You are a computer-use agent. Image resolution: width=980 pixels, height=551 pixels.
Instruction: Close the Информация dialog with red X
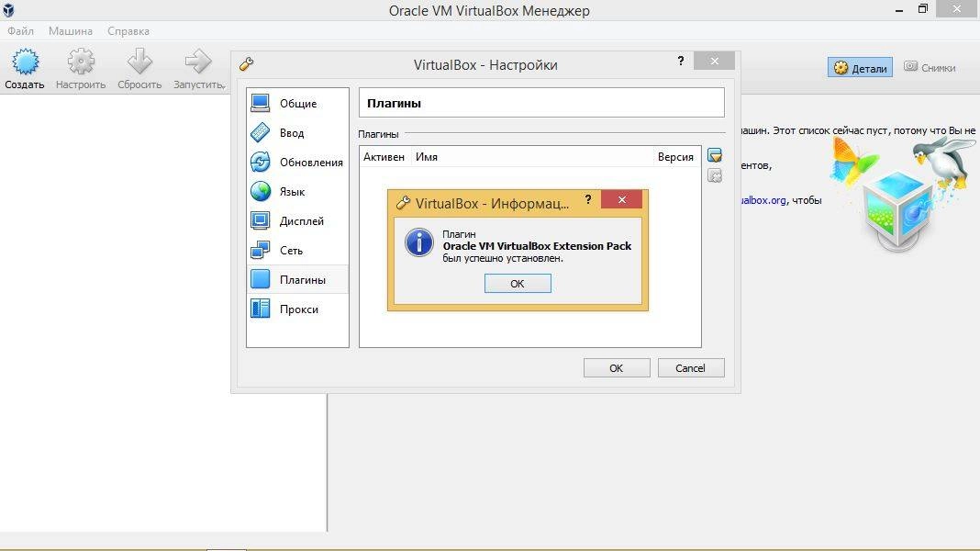pos(622,199)
